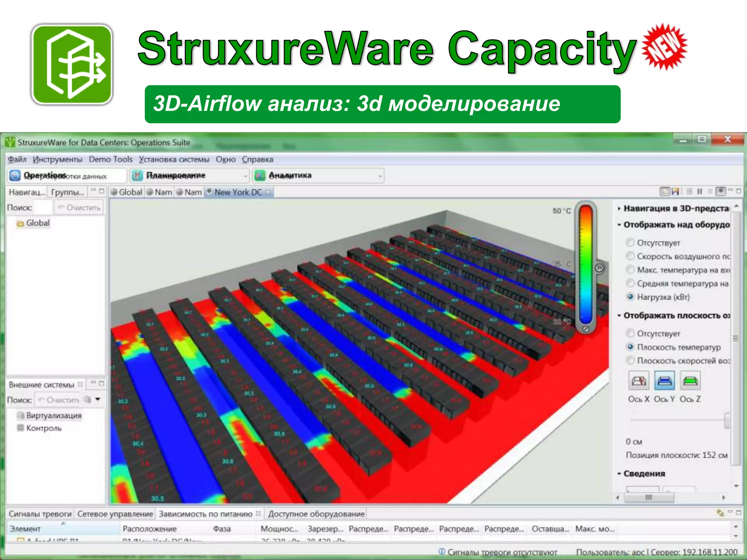Collapse the Отображать плоскость section
The width and height of the screenshot is (747, 560).
pyautogui.click(x=619, y=315)
